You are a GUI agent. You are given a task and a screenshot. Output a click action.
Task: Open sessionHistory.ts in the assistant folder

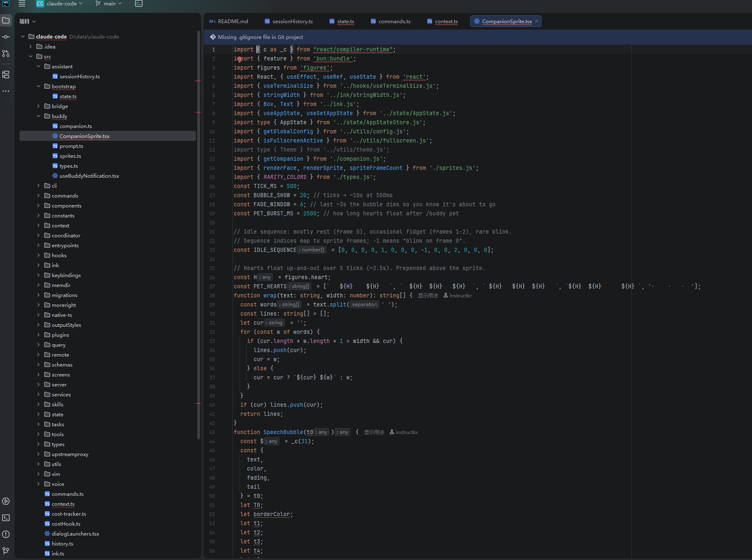79,76
